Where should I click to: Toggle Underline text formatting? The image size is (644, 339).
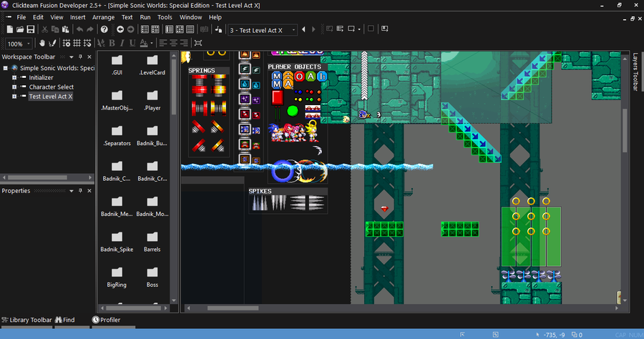(132, 43)
